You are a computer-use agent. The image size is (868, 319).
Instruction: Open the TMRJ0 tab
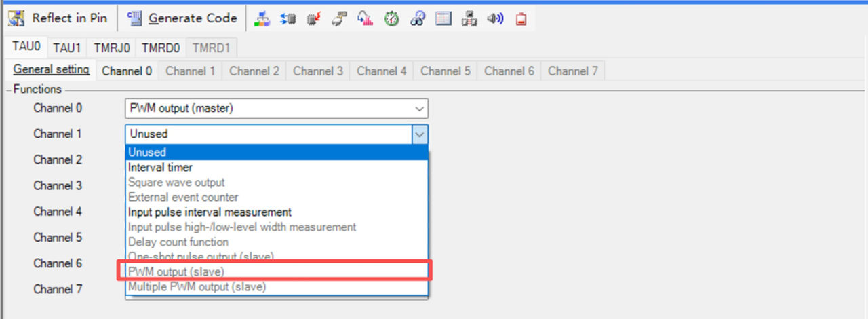[x=111, y=48]
